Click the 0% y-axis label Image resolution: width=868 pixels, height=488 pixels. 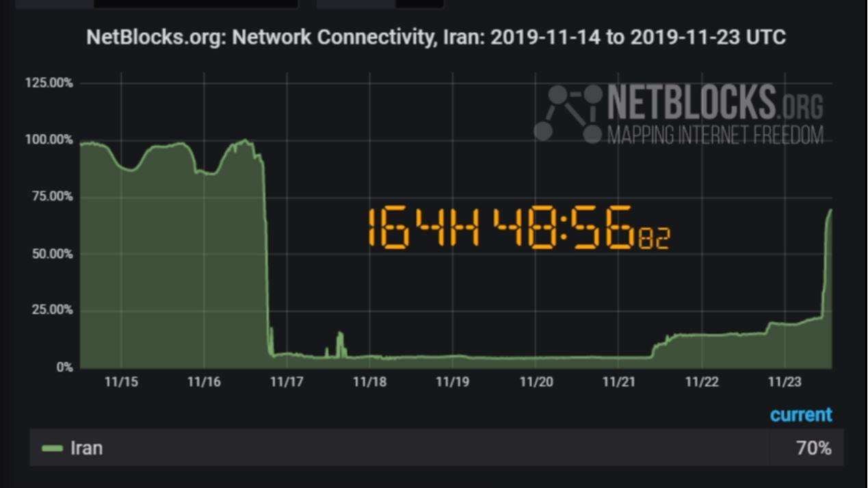click(x=64, y=368)
